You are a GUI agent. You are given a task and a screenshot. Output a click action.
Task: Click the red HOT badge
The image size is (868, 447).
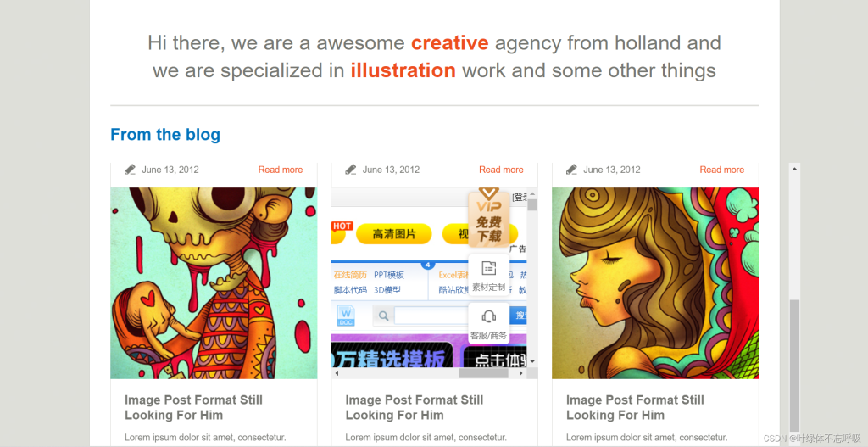(342, 226)
